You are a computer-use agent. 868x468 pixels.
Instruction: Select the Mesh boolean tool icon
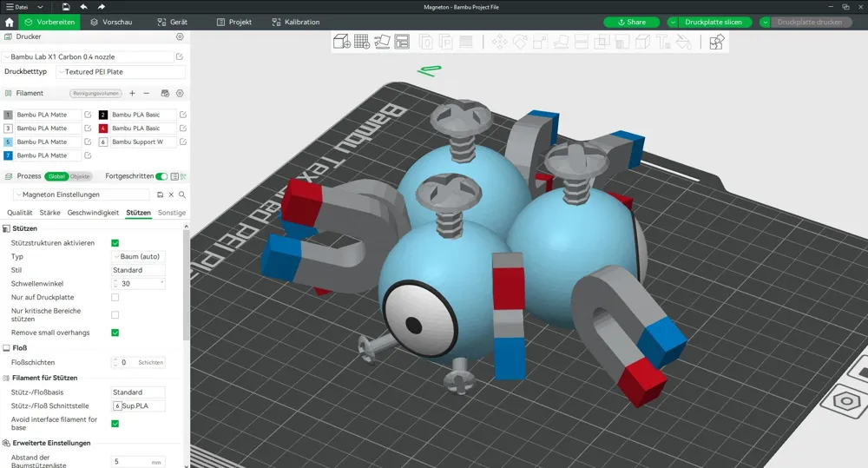[x=602, y=42]
